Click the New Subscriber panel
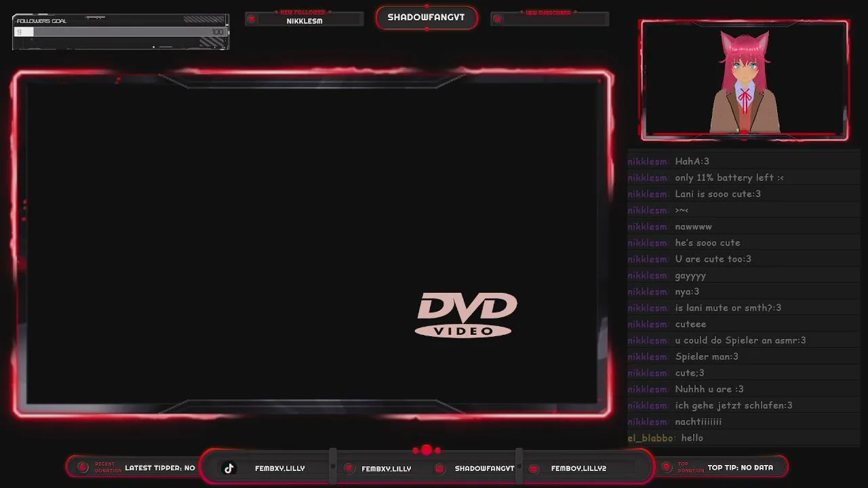The height and width of the screenshot is (488, 868). click(x=549, y=18)
